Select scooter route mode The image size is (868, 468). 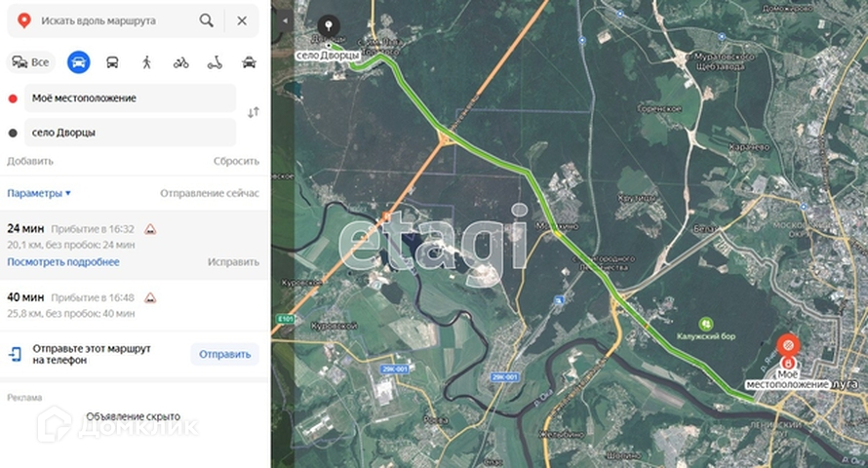click(x=215, y=62)
